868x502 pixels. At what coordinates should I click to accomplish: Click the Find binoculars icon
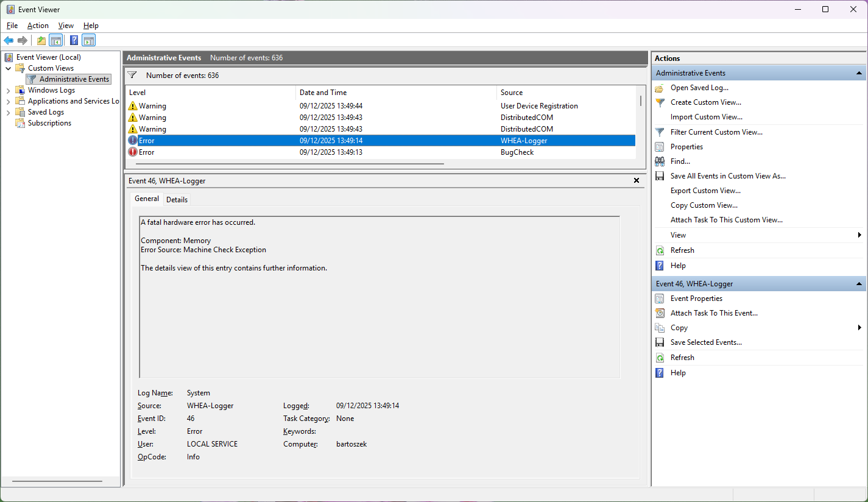click(x=659, y=161)
